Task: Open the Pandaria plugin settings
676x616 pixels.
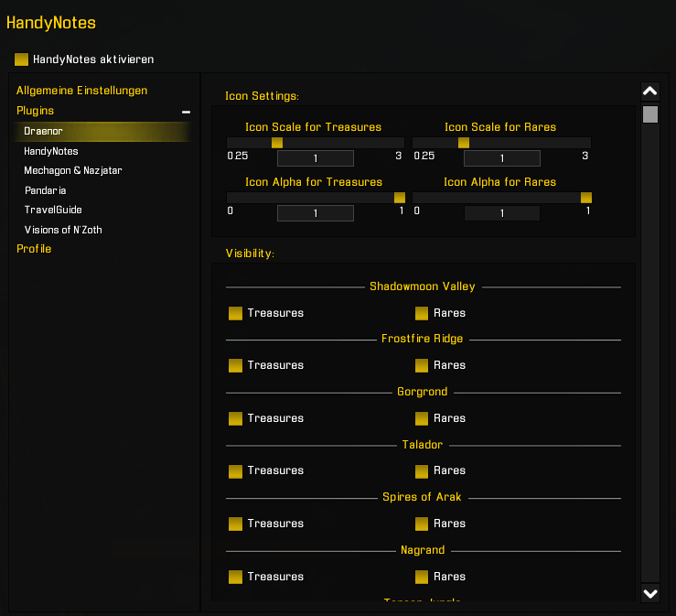Action: tap(45, 190)
